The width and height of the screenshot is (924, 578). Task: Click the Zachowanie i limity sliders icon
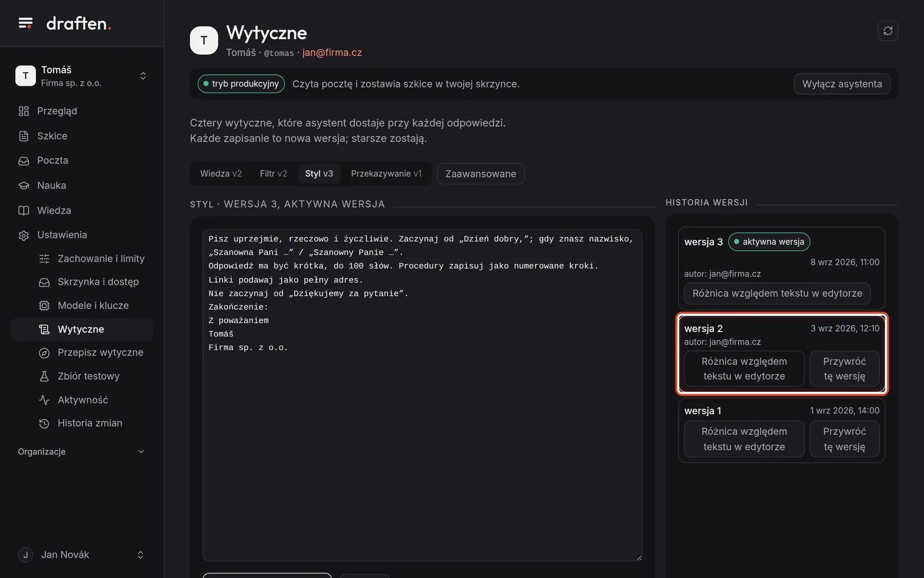pos(45,259)
